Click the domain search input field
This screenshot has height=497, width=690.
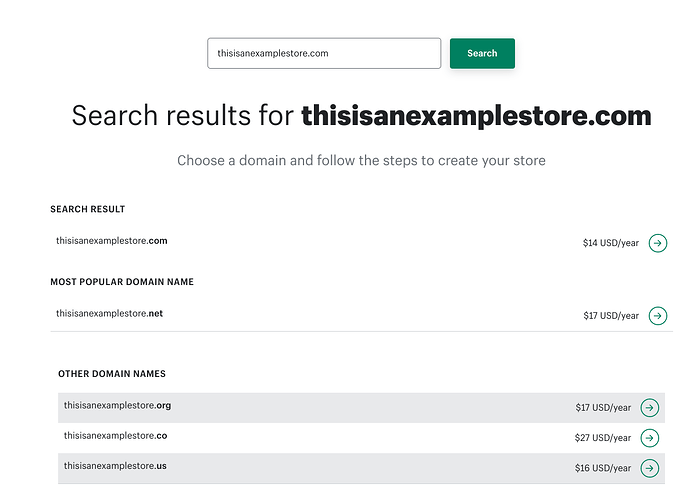323,53
